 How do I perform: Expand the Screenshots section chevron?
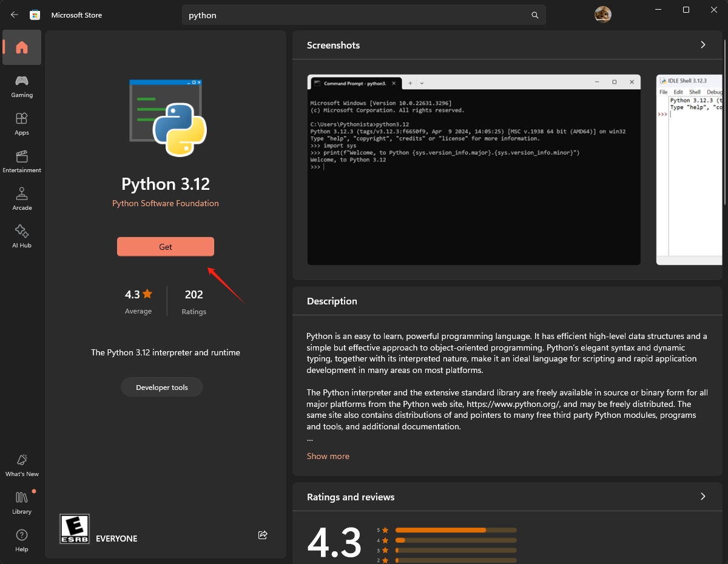click(x=703, y=45)
